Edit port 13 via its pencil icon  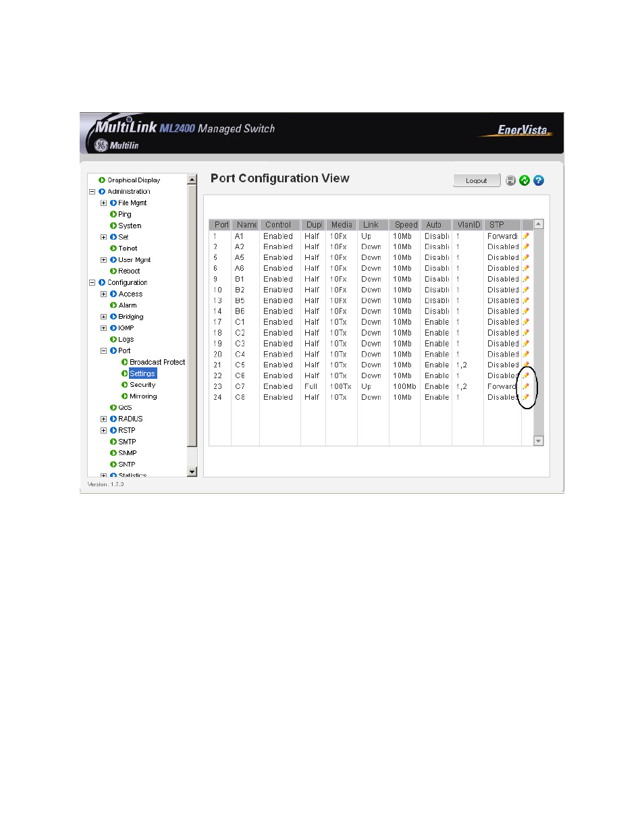pos(526,301)
